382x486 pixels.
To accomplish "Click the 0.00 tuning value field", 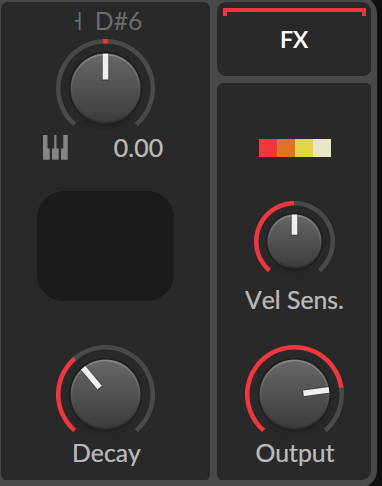I will (138, 148).
